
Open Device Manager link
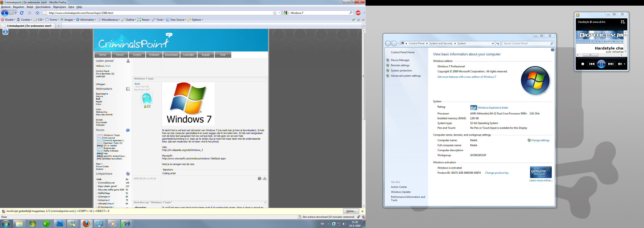(x=400, y=60)
